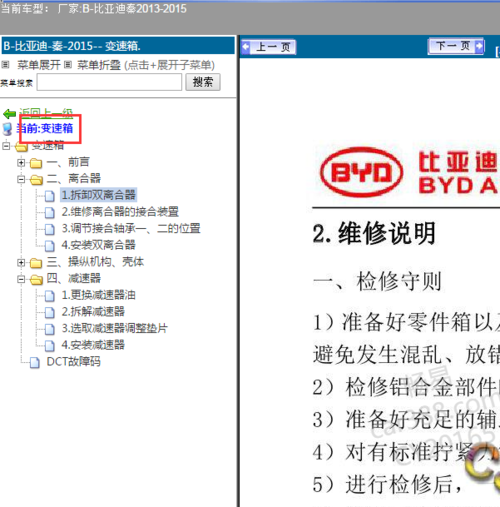Click page icon of 2.维修离合器的接合装置

[x=50, y=212]
